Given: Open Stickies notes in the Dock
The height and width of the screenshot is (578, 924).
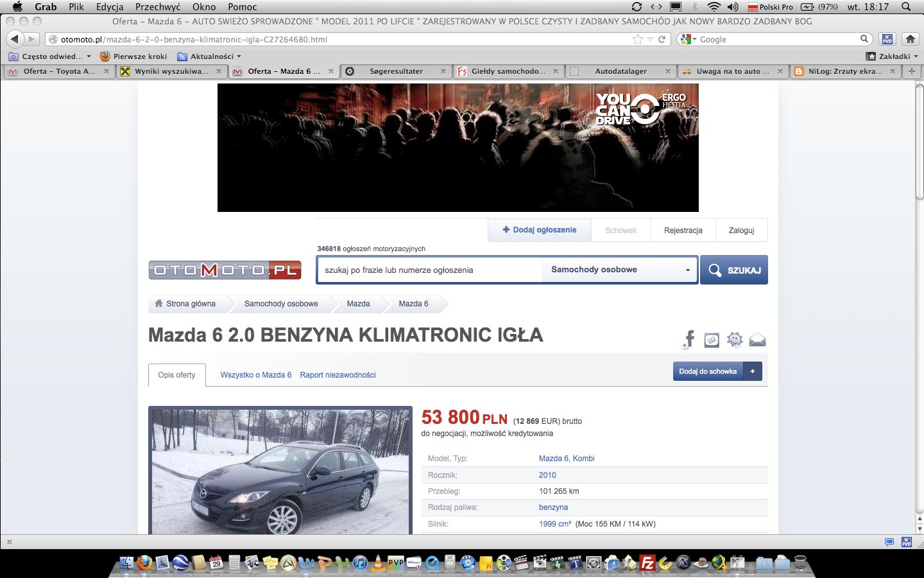Looking at the screenshot, I should tap(270, 563).
